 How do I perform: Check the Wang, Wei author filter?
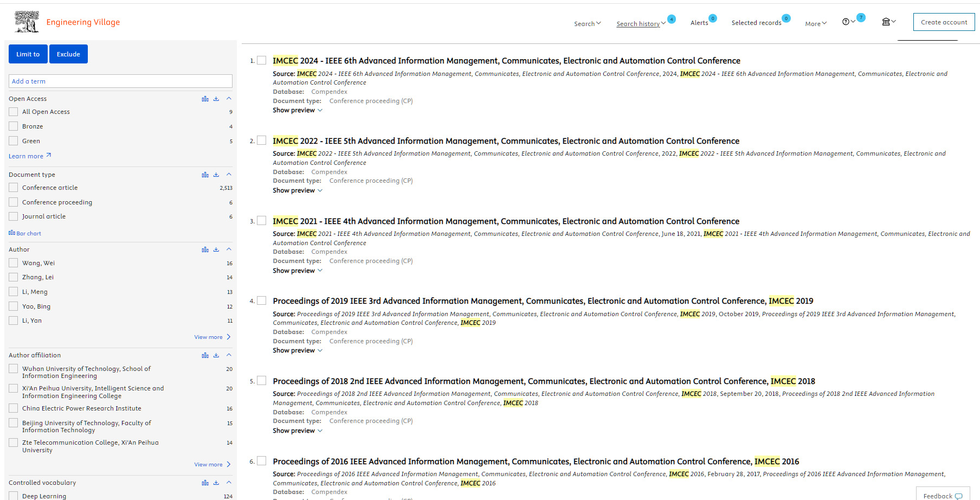pos(14,263)
